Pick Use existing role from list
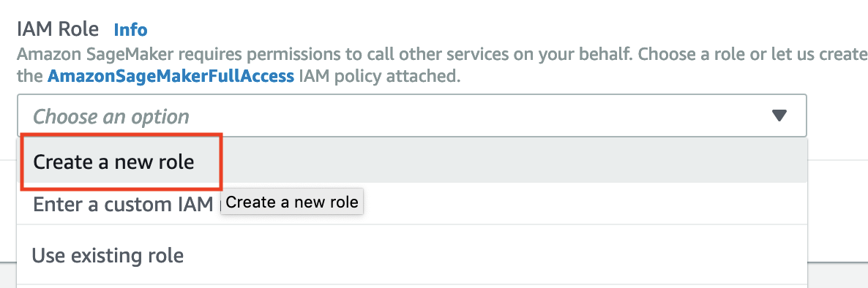Image resolution: width=868 pixels, height=288 pixels. [412, 255]
